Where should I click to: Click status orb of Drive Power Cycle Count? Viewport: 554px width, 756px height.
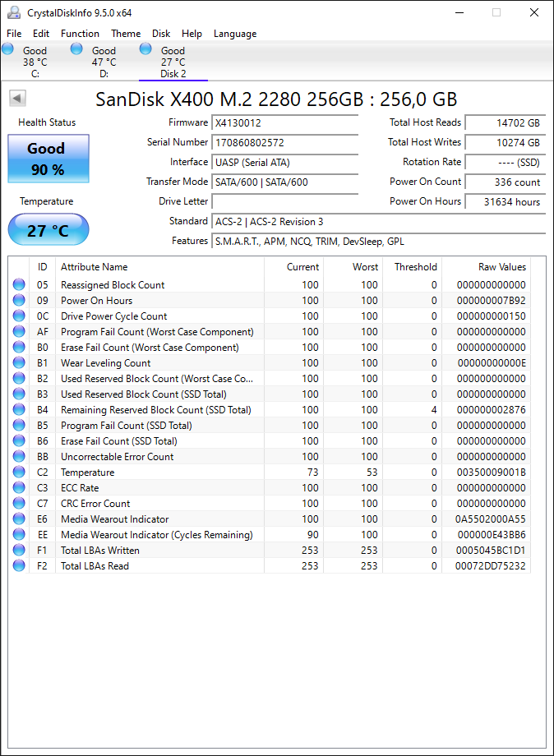[x=19, y=316]
